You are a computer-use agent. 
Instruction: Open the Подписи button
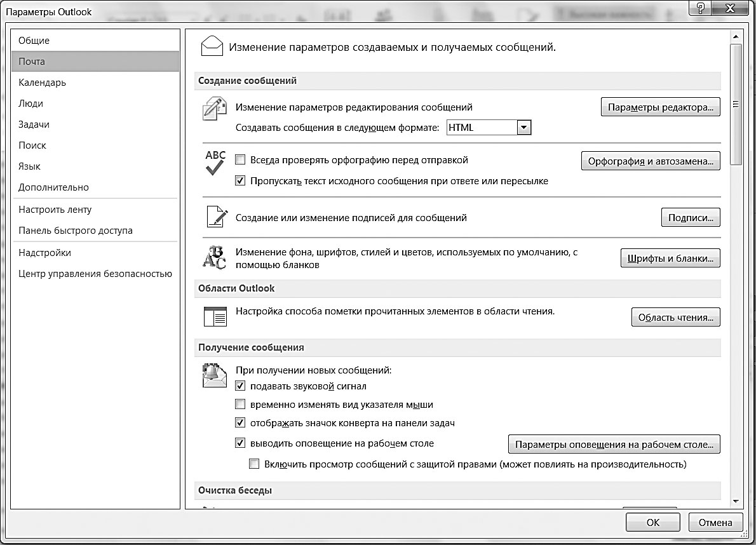(691, 218)
